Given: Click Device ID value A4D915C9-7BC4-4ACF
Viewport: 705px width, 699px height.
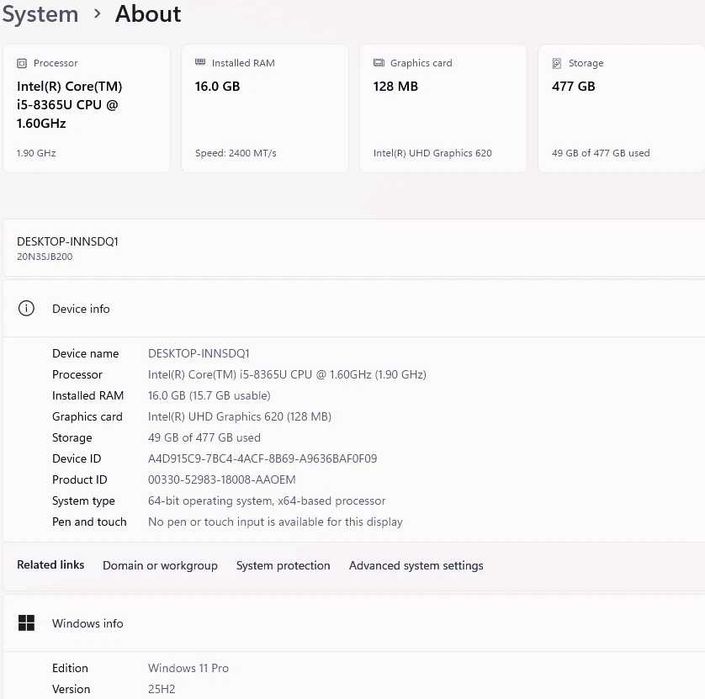Looking at the screenshot, I should pos(263,459).
